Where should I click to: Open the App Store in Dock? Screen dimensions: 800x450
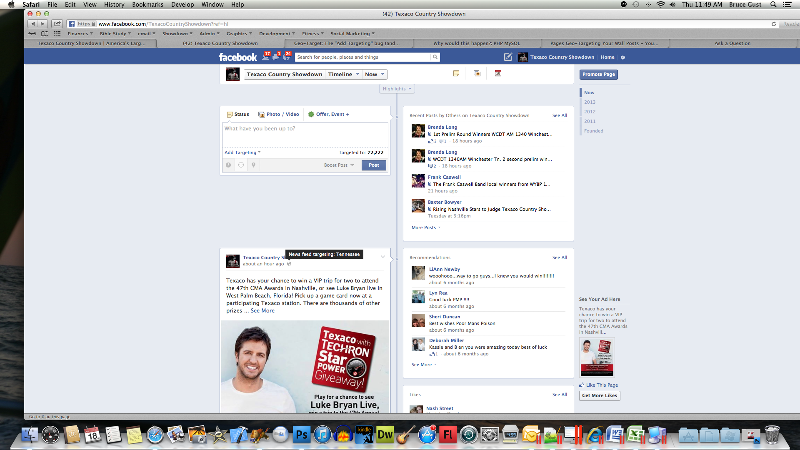427,435
